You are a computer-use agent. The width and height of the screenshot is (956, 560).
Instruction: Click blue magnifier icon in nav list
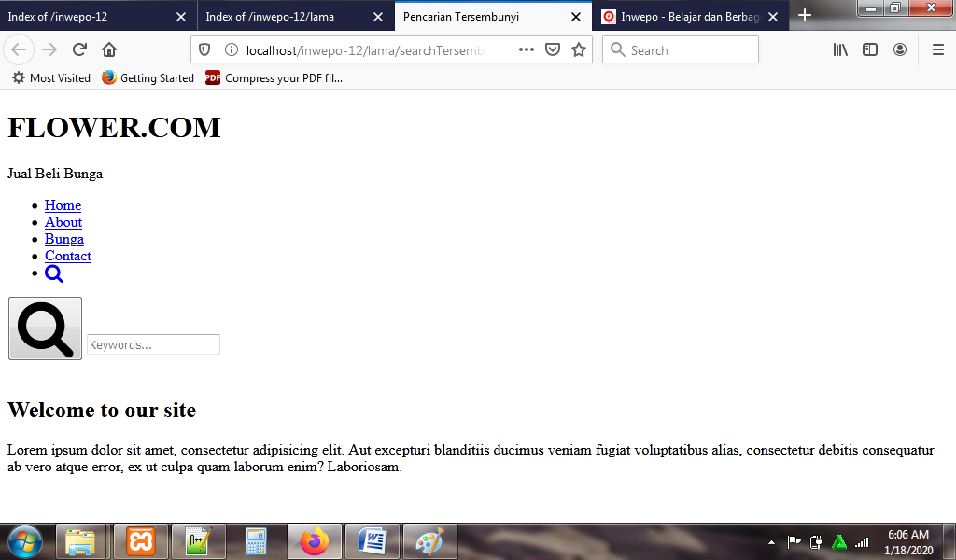click(x=53, y=273)
